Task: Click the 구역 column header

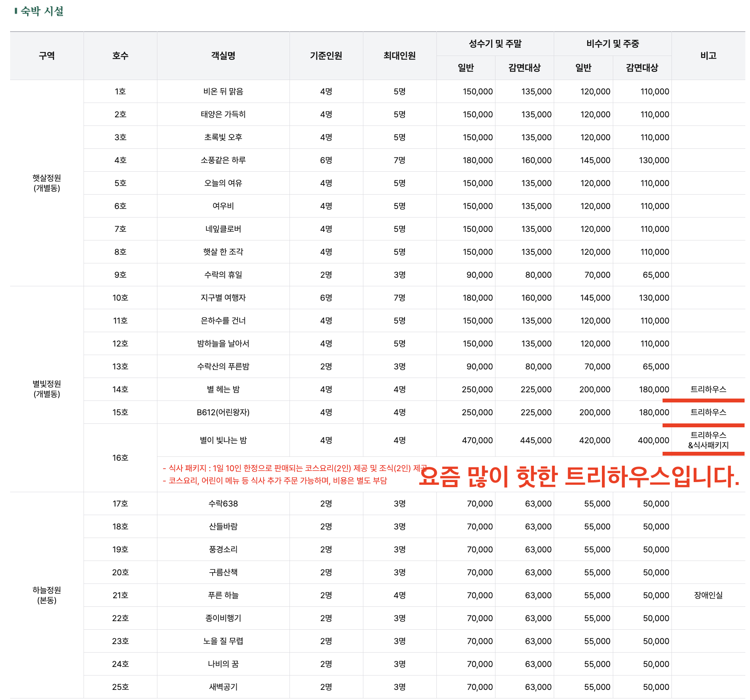Action: pos(47,56)
